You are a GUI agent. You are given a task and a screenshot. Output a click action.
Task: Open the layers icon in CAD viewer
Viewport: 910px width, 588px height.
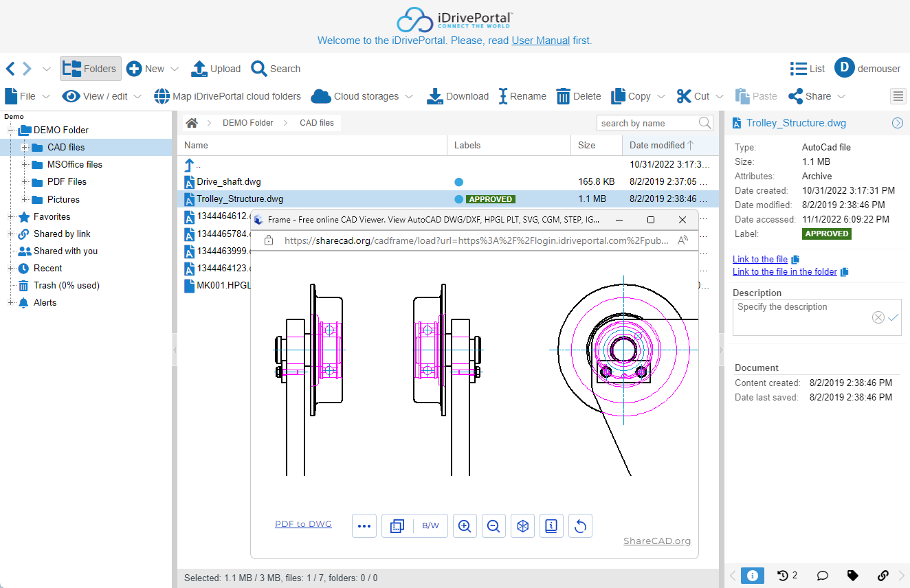tap(397, 526)
